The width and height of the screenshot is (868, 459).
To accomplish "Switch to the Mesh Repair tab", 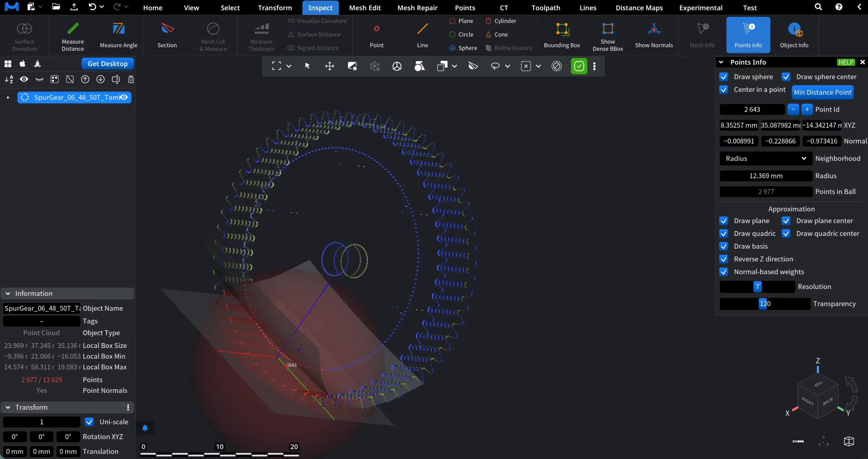I will [417, 8].
